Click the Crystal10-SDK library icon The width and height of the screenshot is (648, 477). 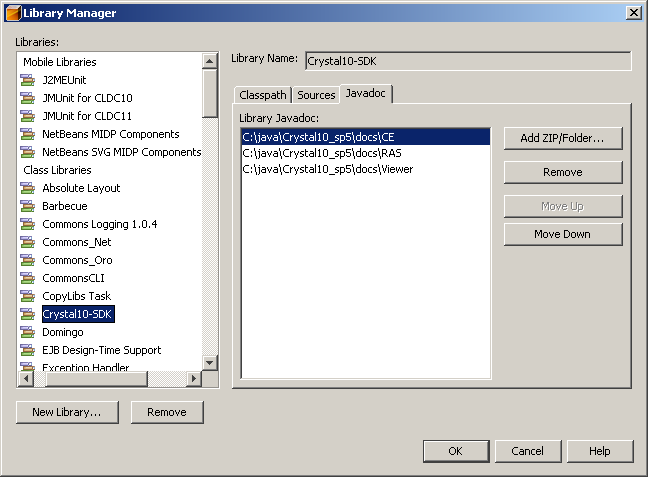(28, 314)
